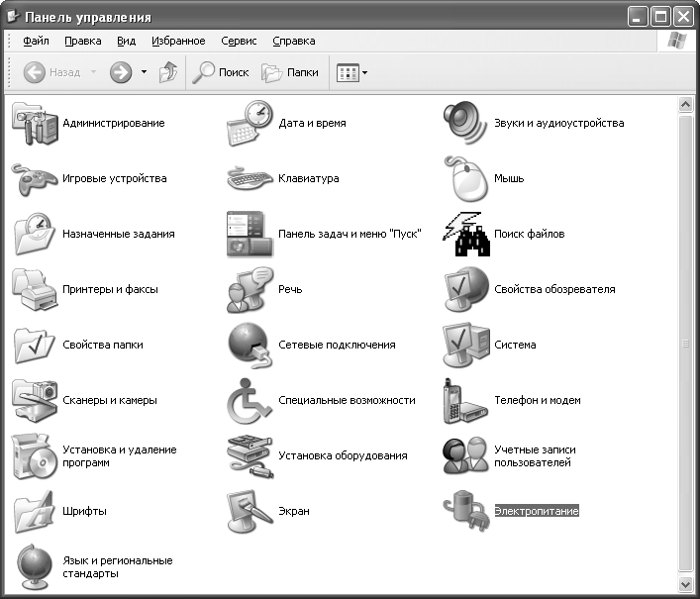
Task: Open Панель задач и меню "Пуск" icon
Action: point(250,234)
